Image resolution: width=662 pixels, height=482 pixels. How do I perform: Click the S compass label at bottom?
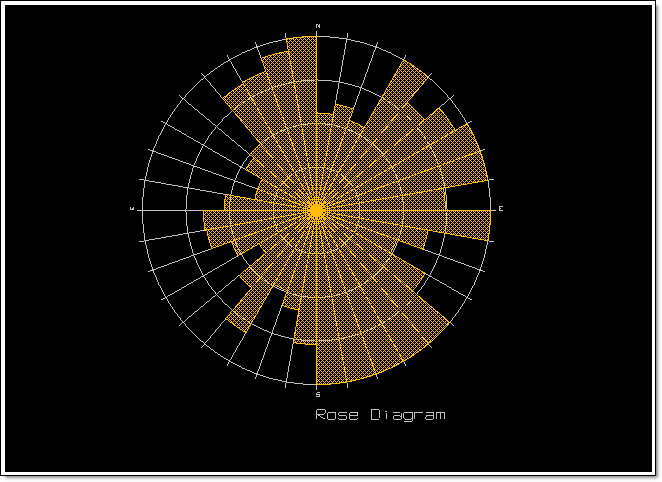pyautogui.click(x=317, y=394)
